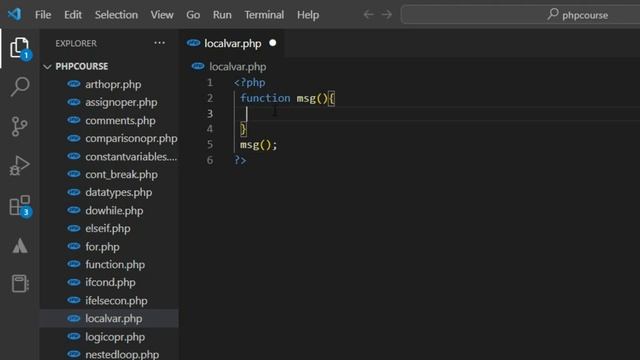Click localvar.php in the breadcrumb
Viewport: 640px width, 360px height.
238,67
